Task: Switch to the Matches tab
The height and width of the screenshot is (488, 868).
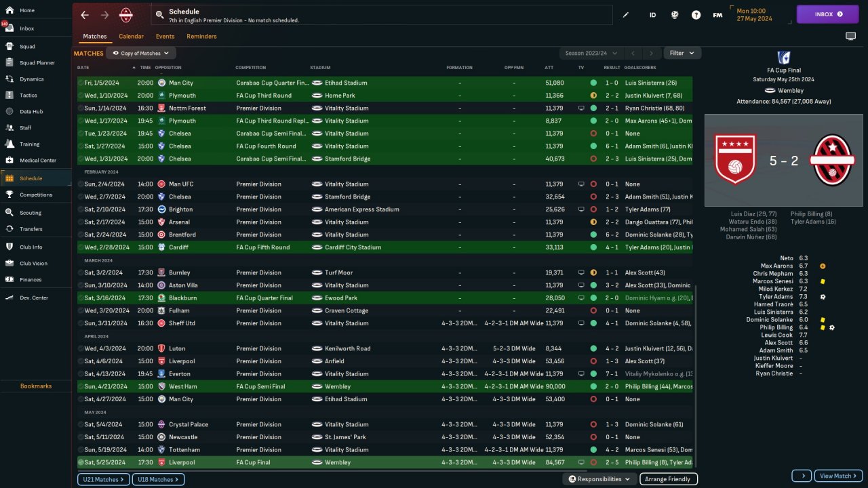Action: point(95,36)
